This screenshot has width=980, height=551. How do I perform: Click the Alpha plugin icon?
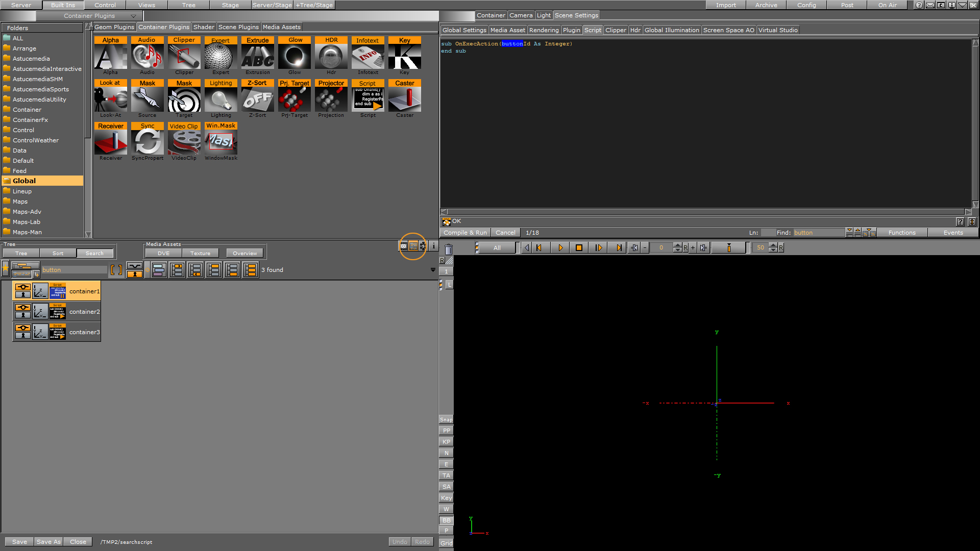point(110,57)
